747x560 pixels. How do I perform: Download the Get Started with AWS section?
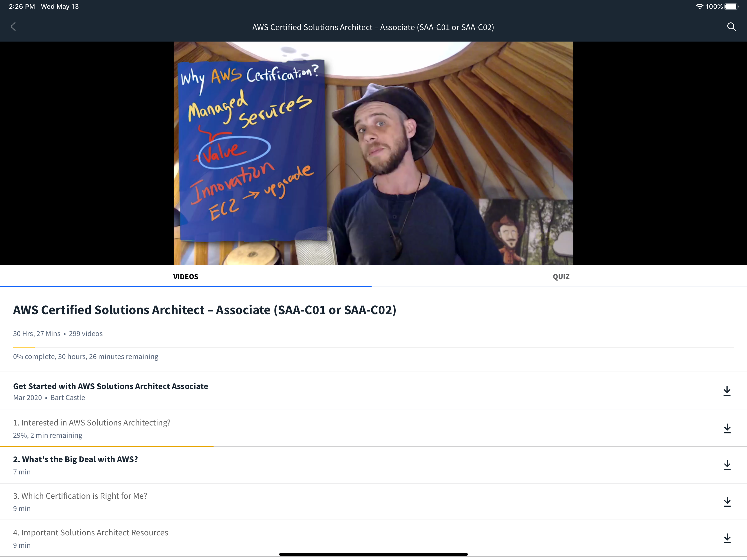(x=727, y=391)
